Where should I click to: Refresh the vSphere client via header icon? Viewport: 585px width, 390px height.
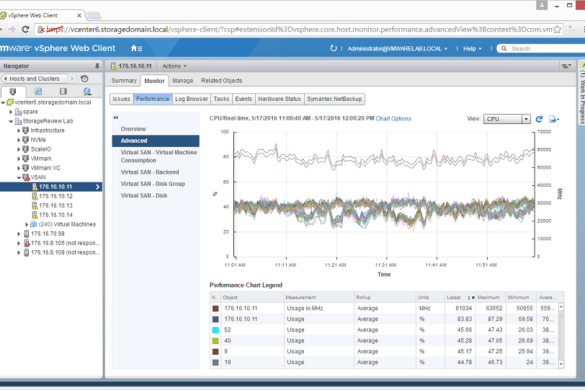pyautogui.click(x=333, y=48)
